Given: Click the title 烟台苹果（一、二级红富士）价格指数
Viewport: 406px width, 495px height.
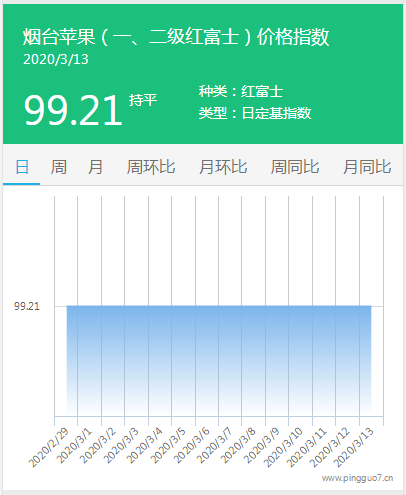Looking at the screenshot, I should click(x=176, y=37).
